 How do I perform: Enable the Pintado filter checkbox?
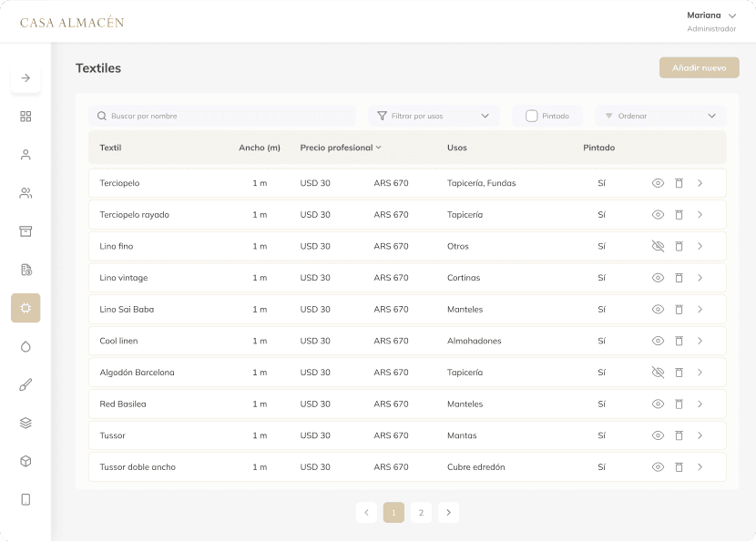point(532,116)
